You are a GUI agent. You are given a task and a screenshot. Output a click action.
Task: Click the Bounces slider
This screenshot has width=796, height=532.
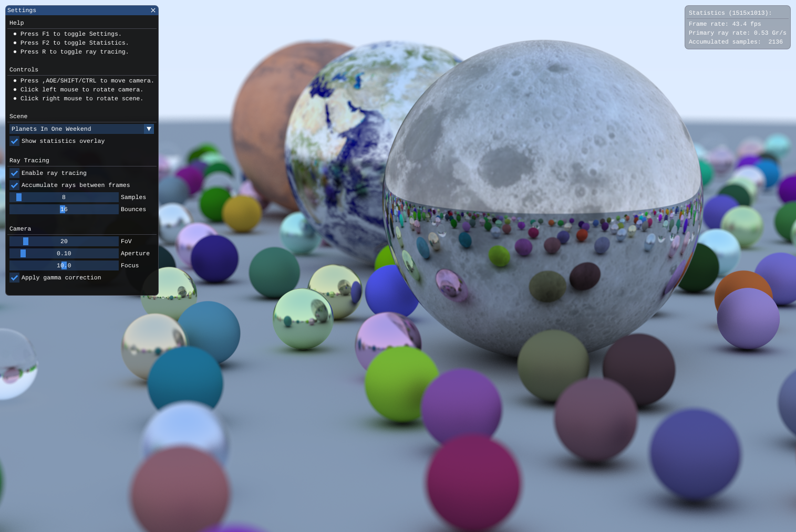tap(64, 209)
